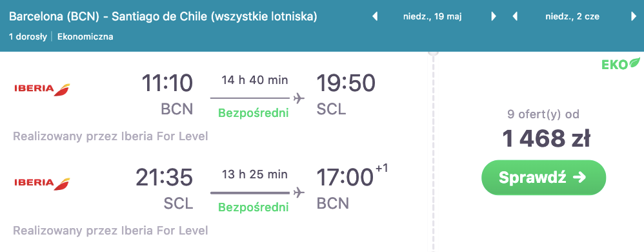Click return departure time 21:35
The height and width of the screenshot is (252, 644).
click(165, 177)
